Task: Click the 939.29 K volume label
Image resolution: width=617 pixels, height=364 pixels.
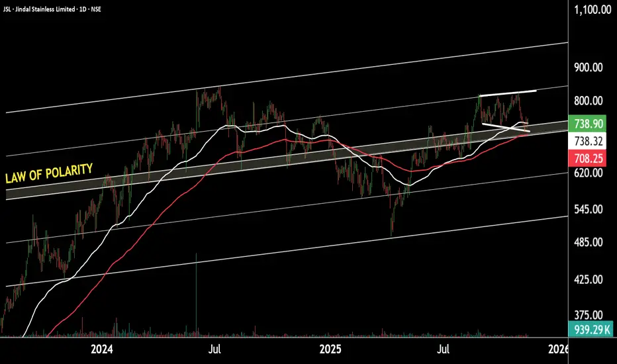Action: [x=591, y=329]
